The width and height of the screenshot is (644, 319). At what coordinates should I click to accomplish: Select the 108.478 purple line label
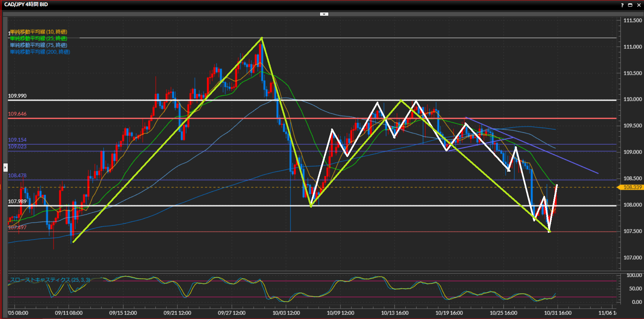click(17, 175)
